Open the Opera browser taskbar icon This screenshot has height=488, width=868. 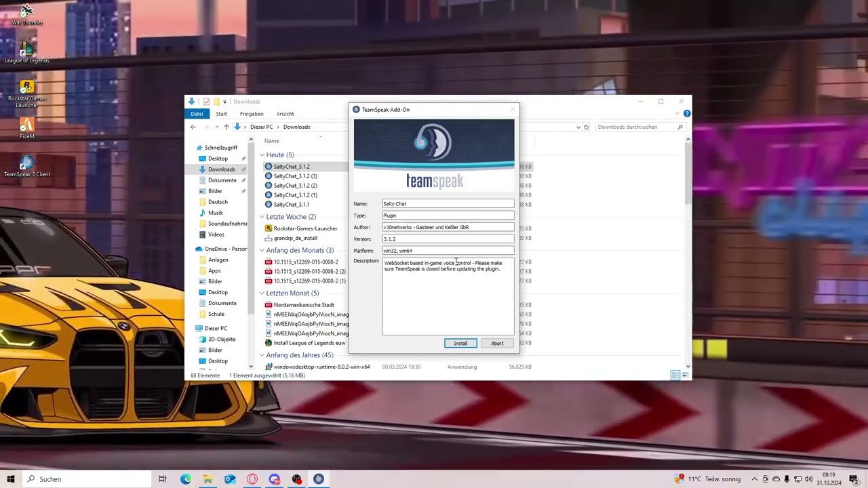(x=252, y=479)
